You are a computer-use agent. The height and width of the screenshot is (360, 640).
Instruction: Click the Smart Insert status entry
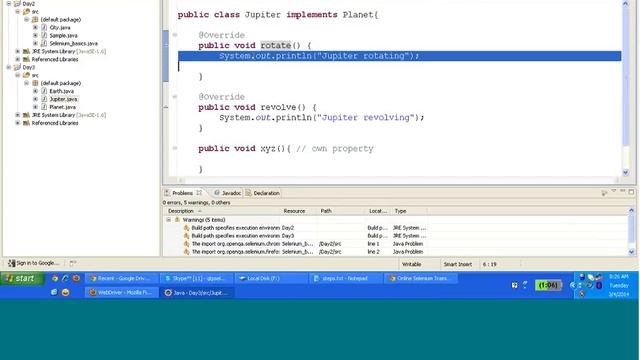click(458, 264)
